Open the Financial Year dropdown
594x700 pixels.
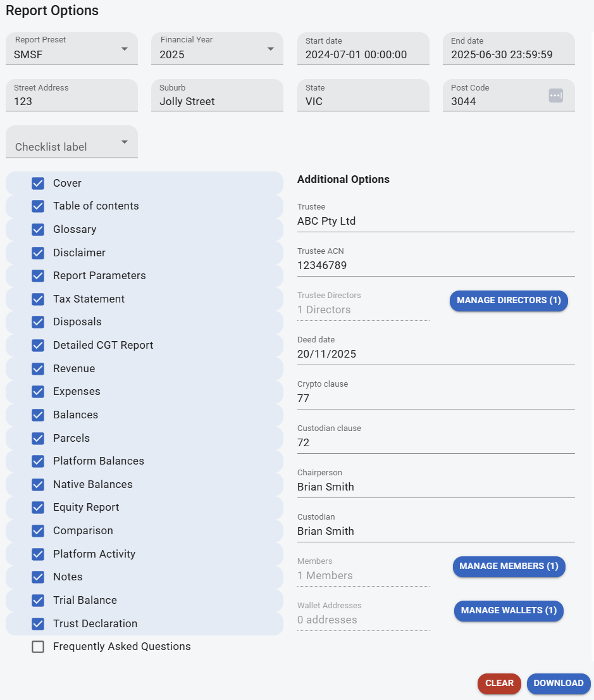(271, 49)
